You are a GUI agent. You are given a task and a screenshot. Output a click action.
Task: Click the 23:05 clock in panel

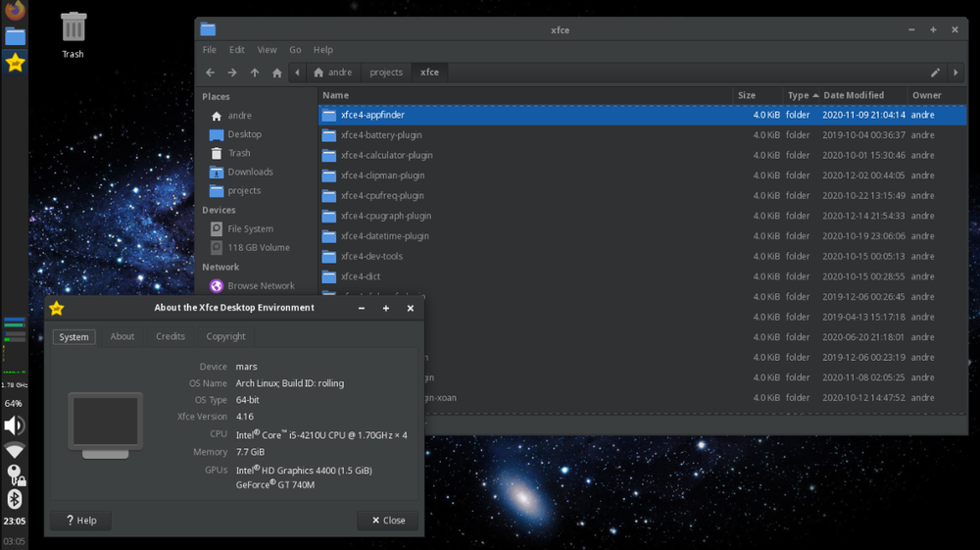pyautogui.click(x=15, y=521)
